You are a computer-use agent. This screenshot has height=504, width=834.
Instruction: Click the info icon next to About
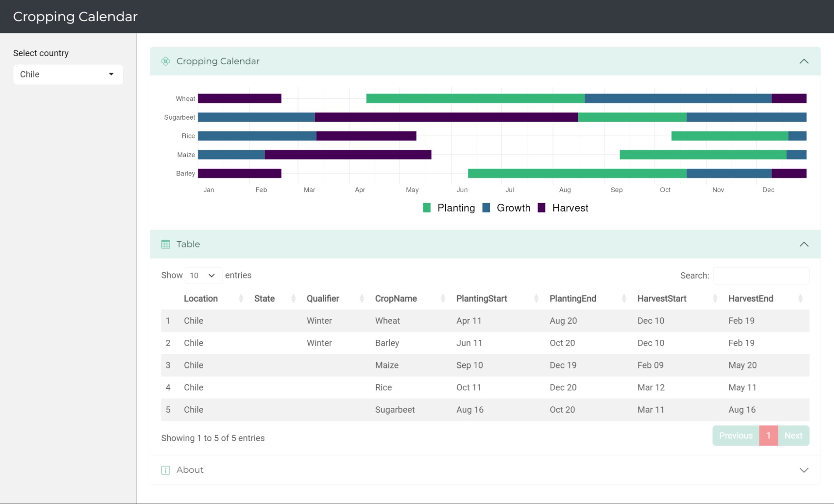[166, 470]
